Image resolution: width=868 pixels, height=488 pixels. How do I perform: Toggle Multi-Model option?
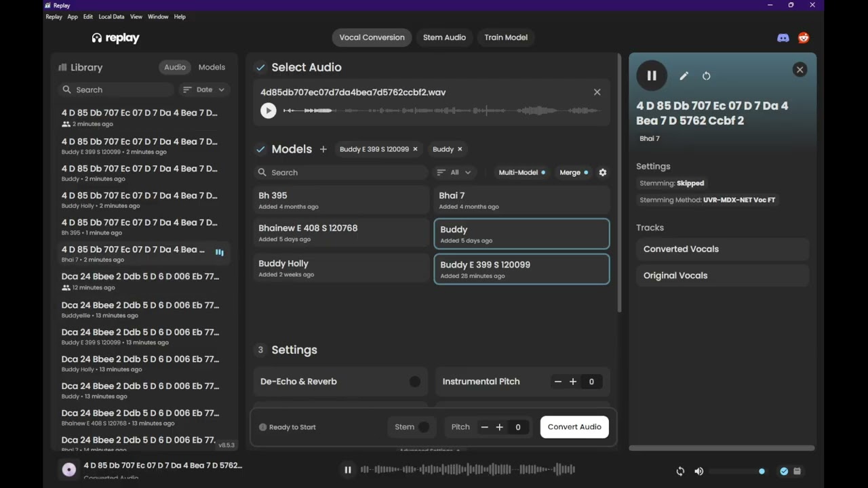(522, 173)
